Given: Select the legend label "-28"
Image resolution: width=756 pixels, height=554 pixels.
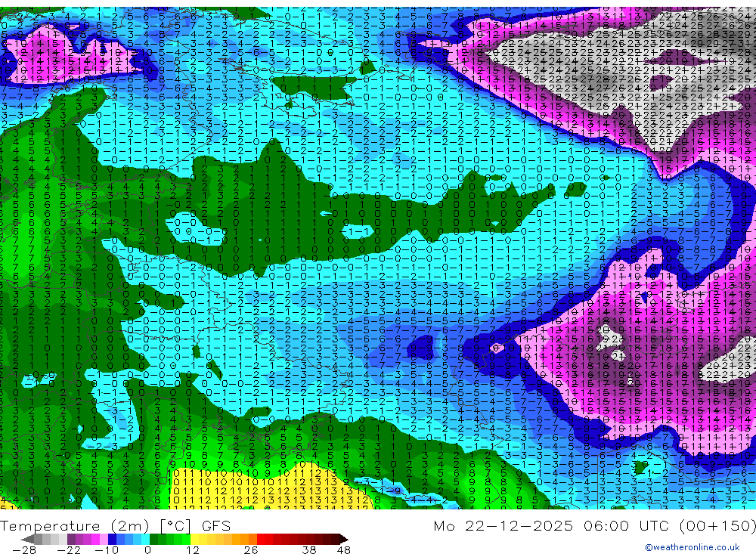Looking at the screenshot, I should (x=24, y=549).
